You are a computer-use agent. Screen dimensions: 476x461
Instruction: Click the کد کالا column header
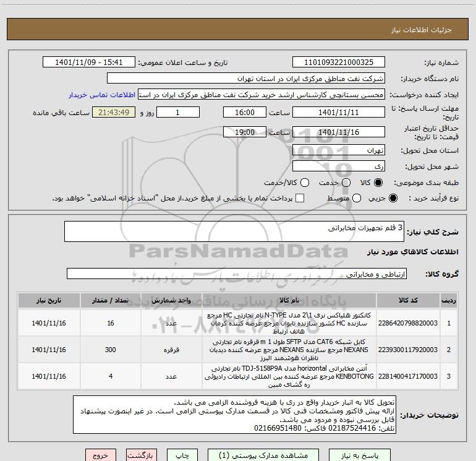(408, 301)
